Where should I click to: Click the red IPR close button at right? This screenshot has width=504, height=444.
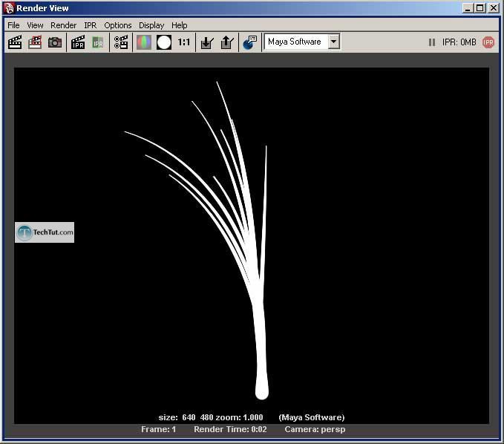click(x=488, y=42)
